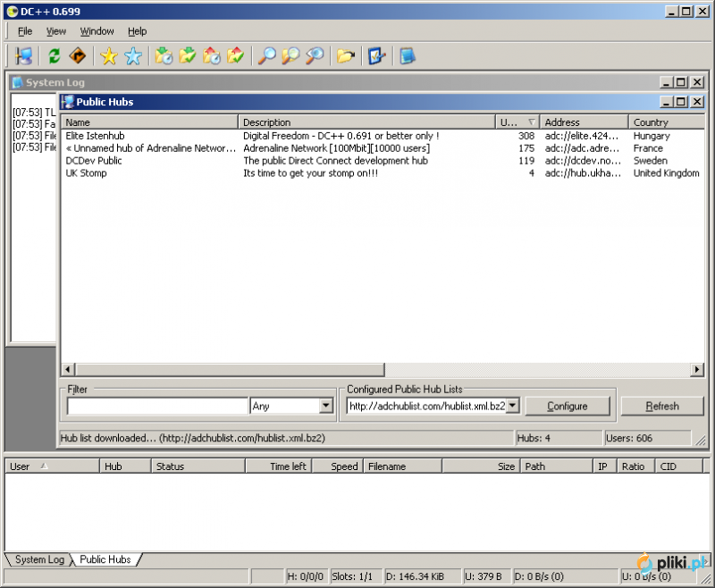Sort transfers by Speed column header
This screenshot has width=715, height=588.
338,466
